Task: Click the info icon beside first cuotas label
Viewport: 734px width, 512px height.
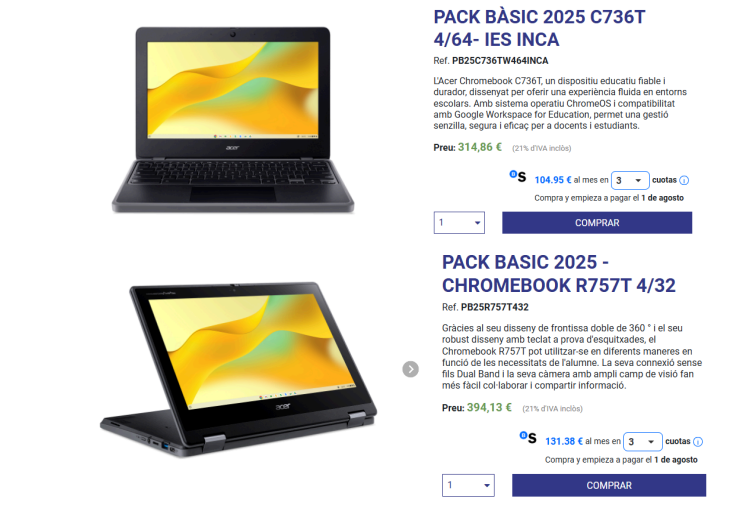Action: click(x=684, y=180)
